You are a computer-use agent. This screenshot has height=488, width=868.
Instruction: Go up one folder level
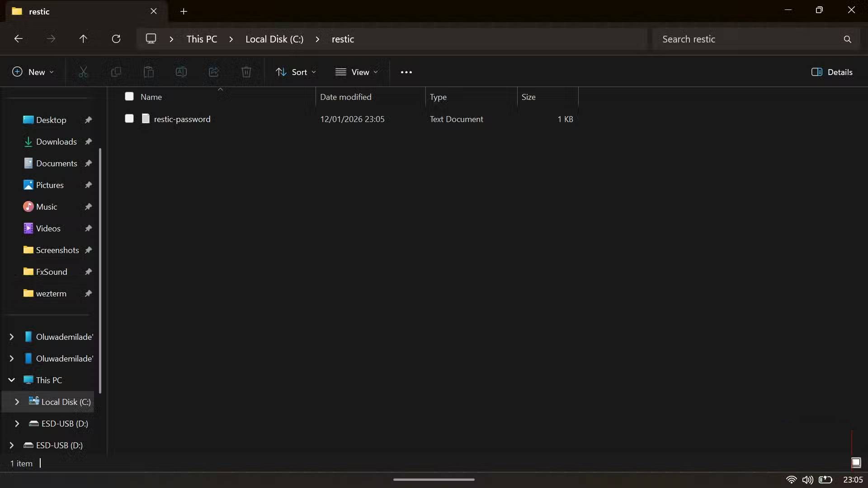click(x=83, y=39)
